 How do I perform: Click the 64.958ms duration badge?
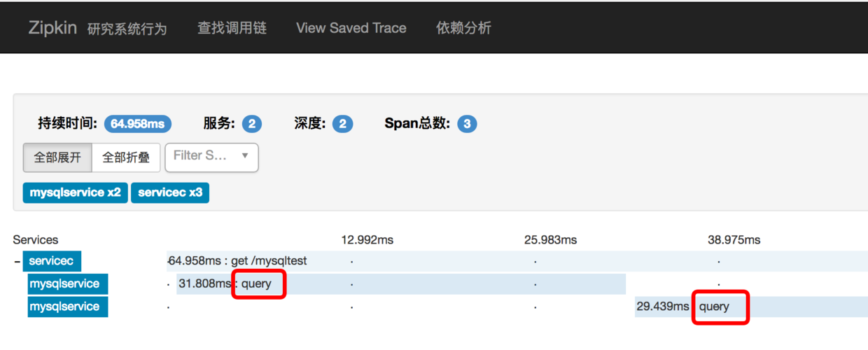(x=138, y=124)
